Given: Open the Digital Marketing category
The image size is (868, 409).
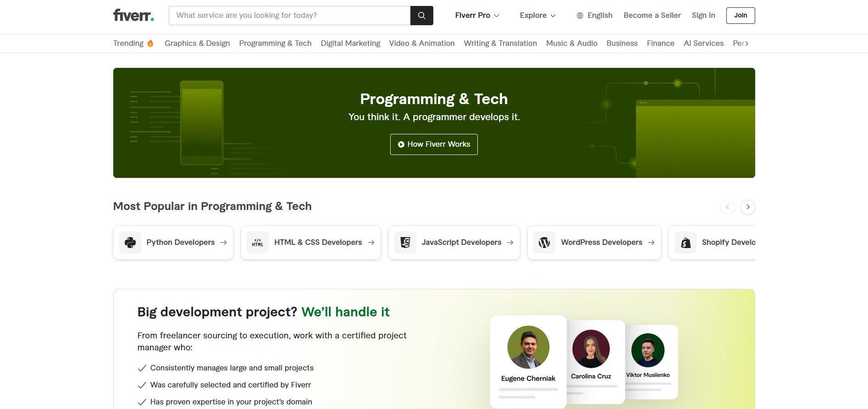Looking at the screenshot, I should tap(350, 43).
